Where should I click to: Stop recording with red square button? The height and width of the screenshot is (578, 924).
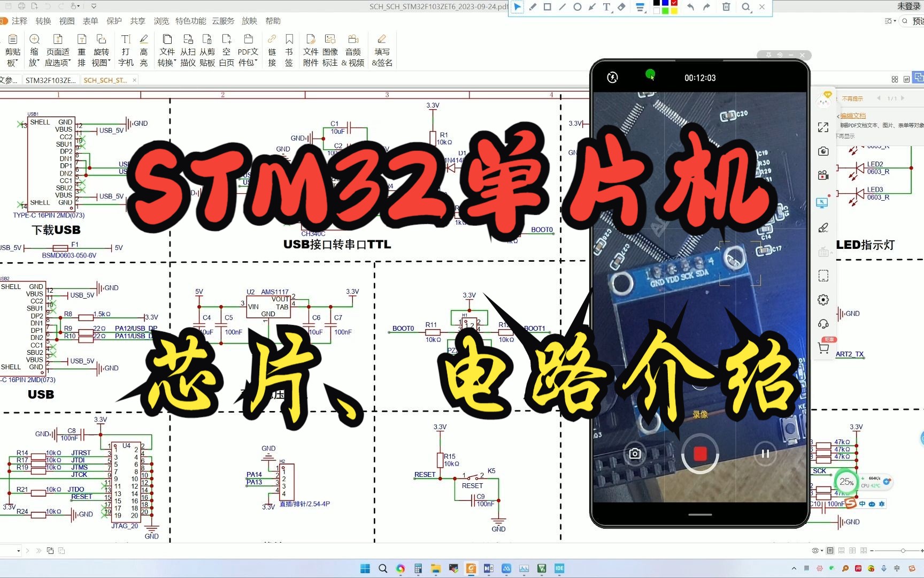pyautogui.click(x=700, y=454)
